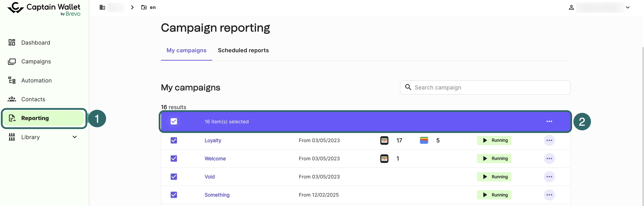Uncheck the Void campaign checkbox

coord(174,176)
